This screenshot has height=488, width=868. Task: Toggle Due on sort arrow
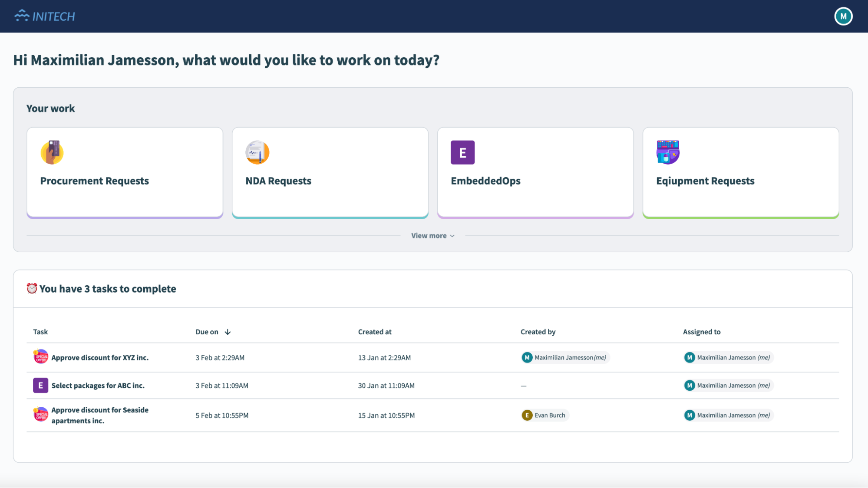pos(228,332)
